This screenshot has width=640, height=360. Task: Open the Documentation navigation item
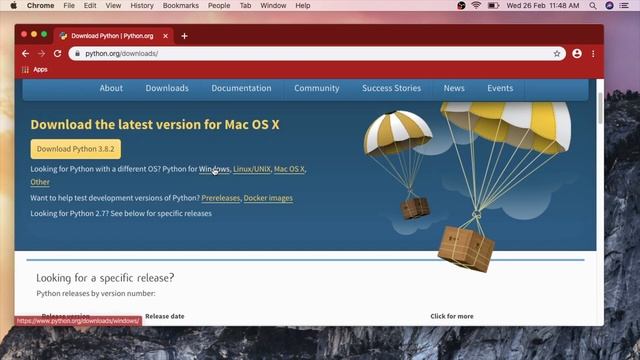click(241, 88)
